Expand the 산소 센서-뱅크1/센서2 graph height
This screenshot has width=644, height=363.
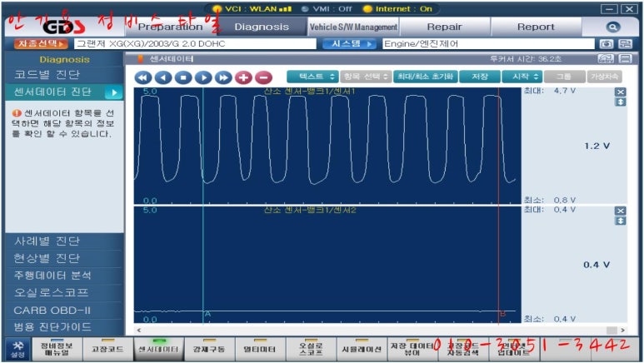620,221
